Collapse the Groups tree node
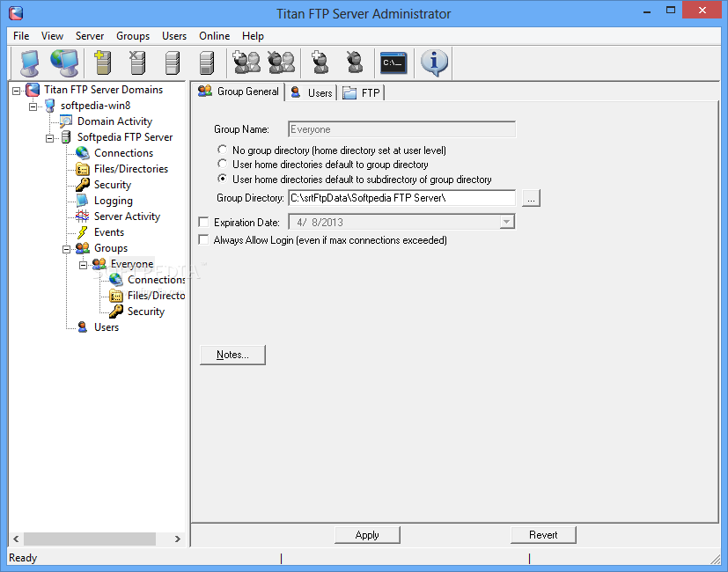 (66, 249)
